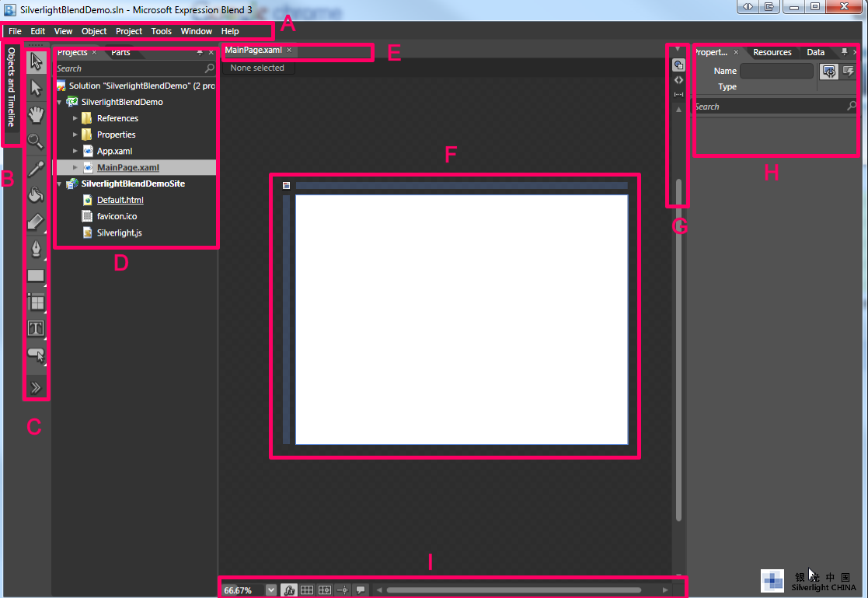Open the Edit menu
This screenshot has width=868, height=598.
point(37,31)
